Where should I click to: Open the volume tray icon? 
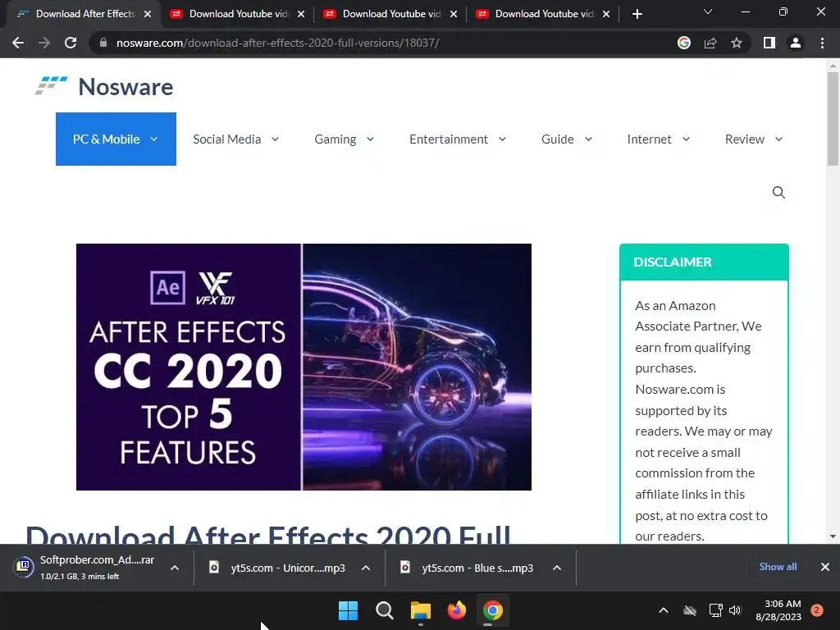click(735, 610)
